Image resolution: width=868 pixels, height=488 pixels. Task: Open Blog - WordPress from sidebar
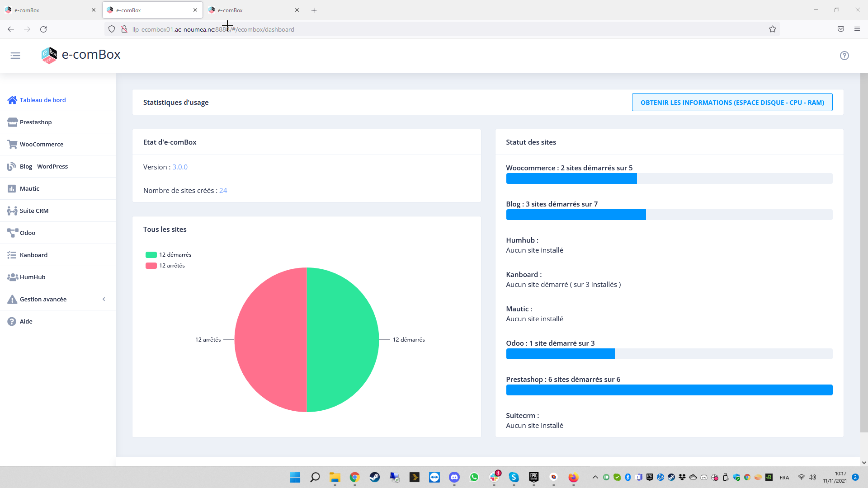tap(43, 166)
